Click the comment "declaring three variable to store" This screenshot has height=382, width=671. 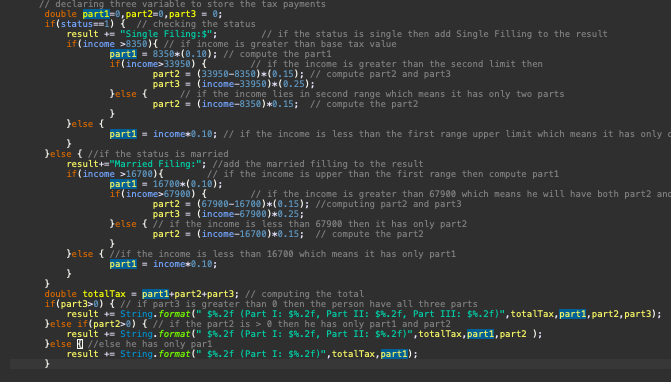tap(145, 4)
